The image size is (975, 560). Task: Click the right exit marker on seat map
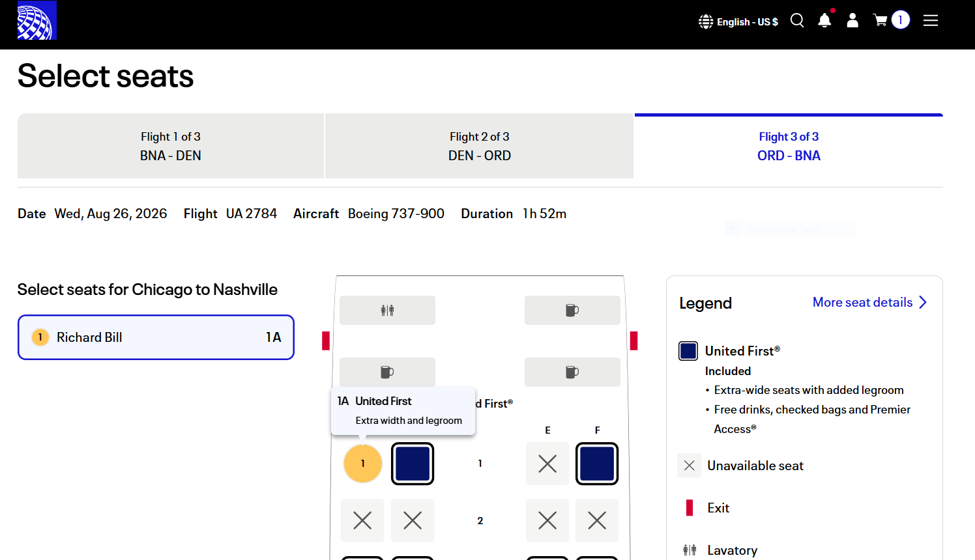tap(633, 341)
